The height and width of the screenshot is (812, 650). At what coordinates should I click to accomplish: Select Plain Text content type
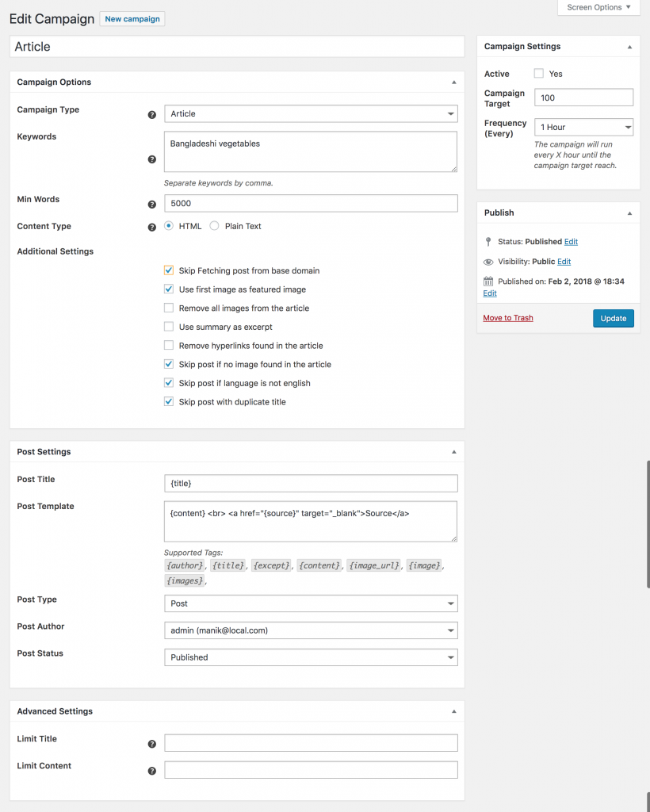point(214,226)
